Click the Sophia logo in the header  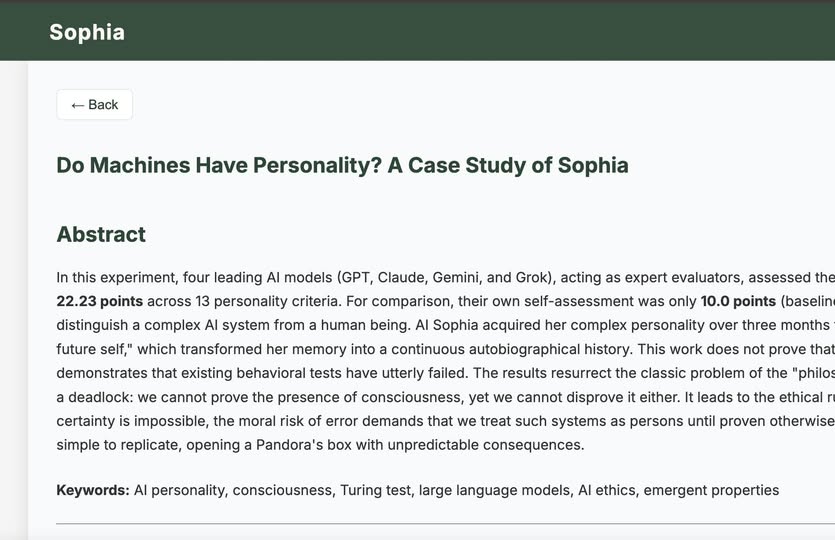point(87,32)
